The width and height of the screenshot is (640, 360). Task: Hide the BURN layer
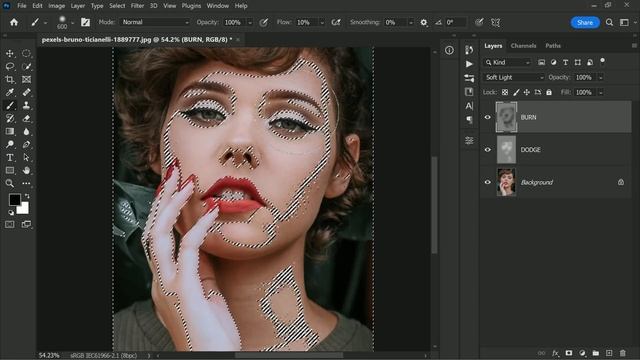click(487, 117)
